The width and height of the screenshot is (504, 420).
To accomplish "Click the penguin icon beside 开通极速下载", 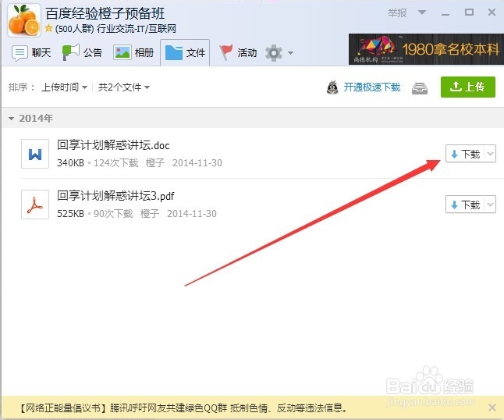I will pos(332,87).
